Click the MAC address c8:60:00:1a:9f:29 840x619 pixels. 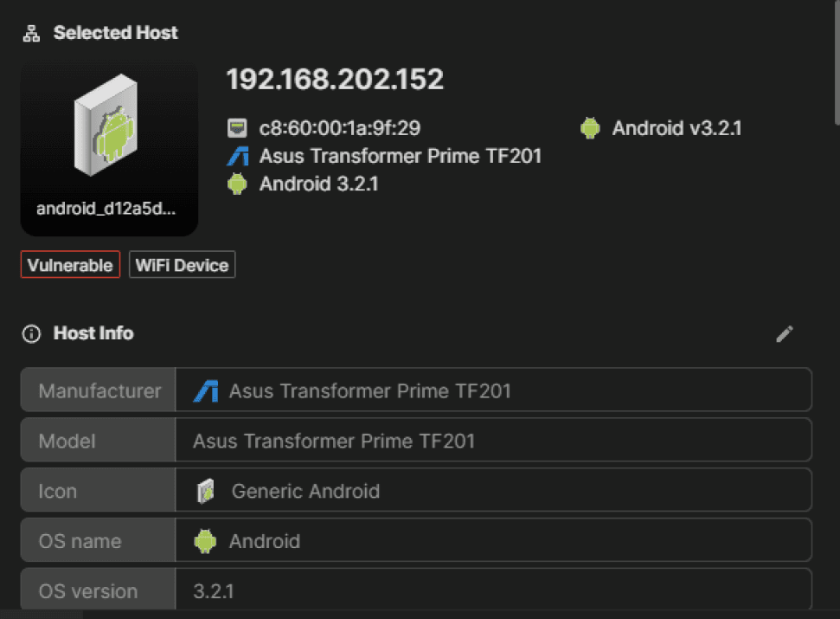340,128
